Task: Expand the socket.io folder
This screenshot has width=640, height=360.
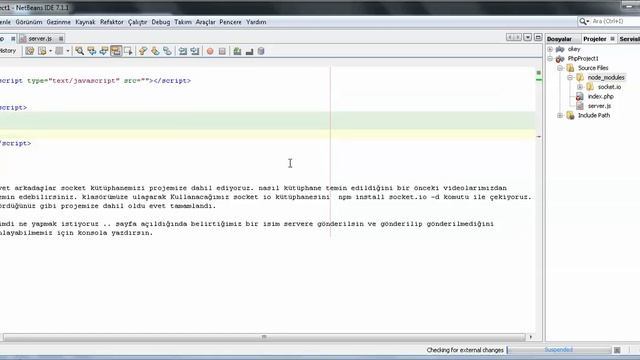Action: (x=580, y=87)
